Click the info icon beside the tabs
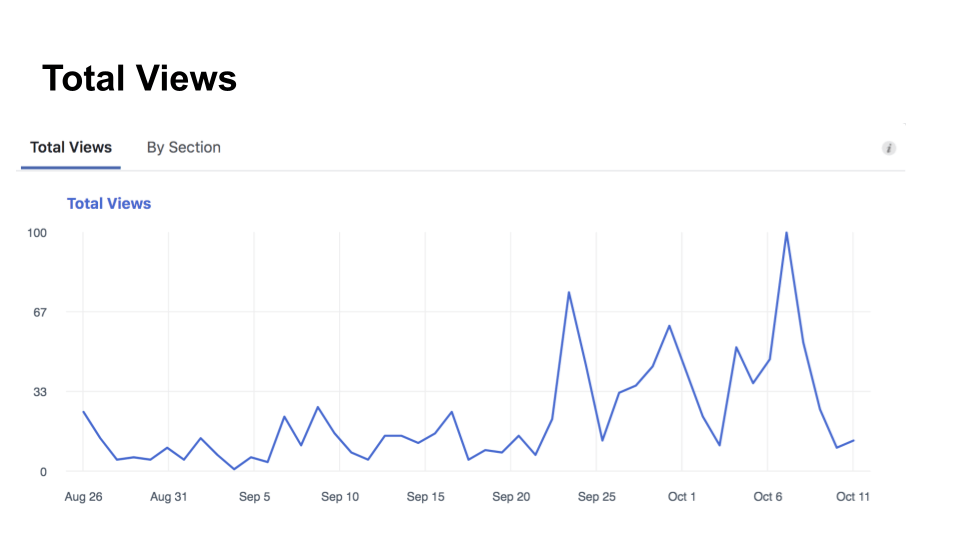Image resolution: width=960 pixels, height=540 pixels. click(x=888, y=148)
